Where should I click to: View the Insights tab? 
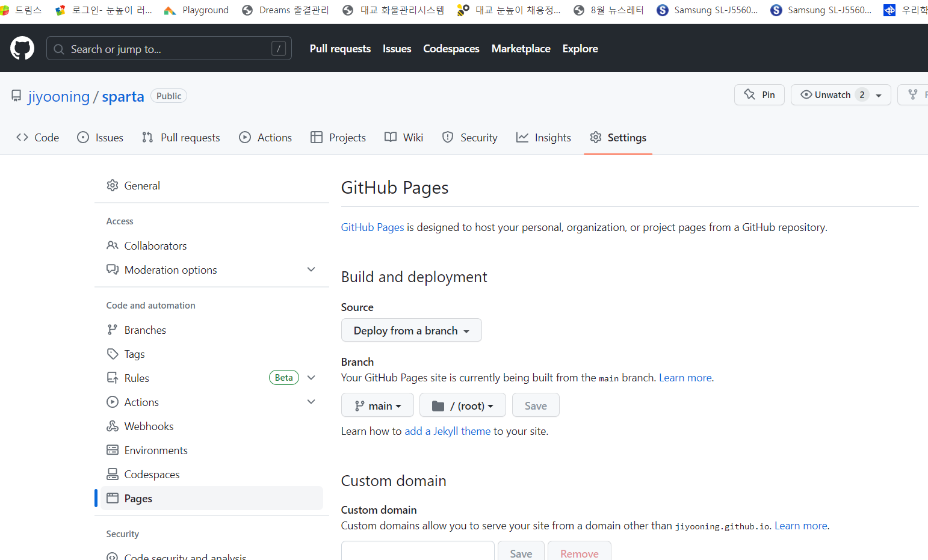tap(543, 138)
